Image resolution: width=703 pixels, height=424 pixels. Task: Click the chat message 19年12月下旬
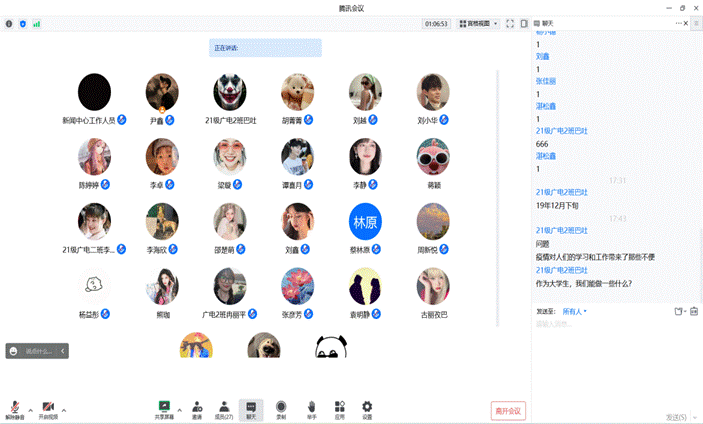coord(557,206)
